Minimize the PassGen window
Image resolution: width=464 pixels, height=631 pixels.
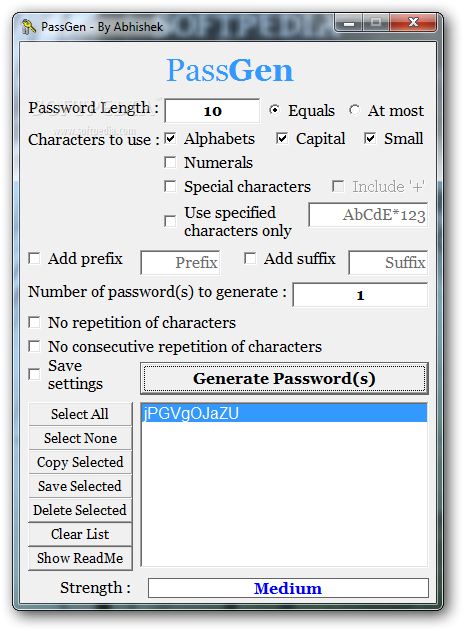click(349, 23)
